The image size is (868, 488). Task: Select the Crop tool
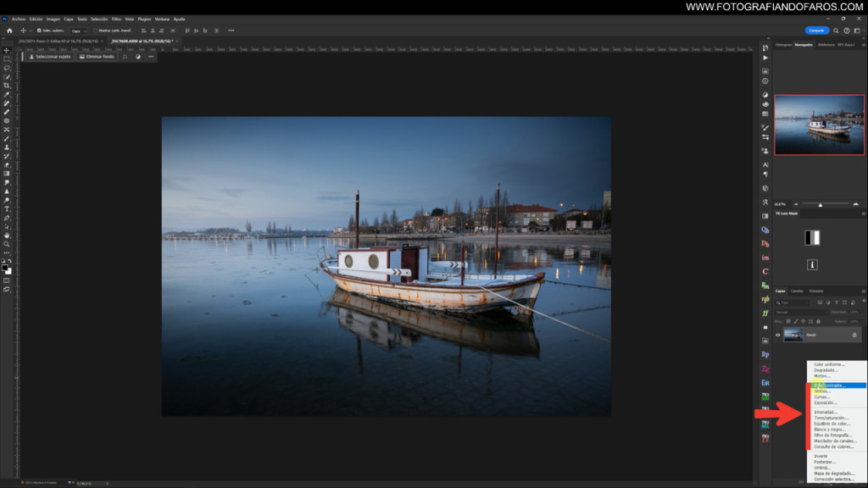(7, 86)
